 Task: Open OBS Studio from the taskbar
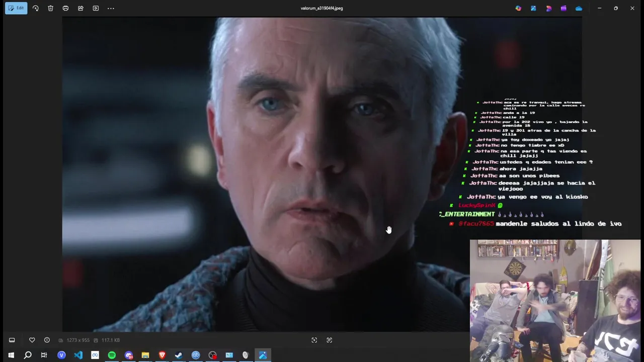pos(212,355)
